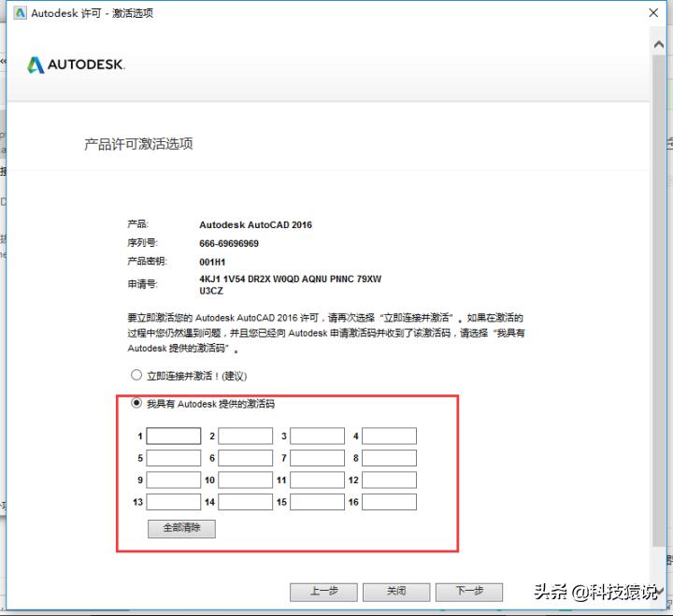Click activation code field 6

coord(245,458)
